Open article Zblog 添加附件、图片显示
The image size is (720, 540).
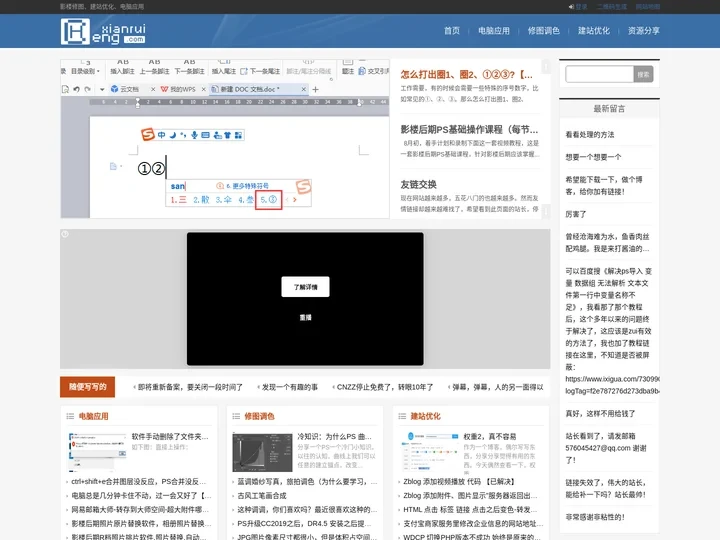coord(470,495)
